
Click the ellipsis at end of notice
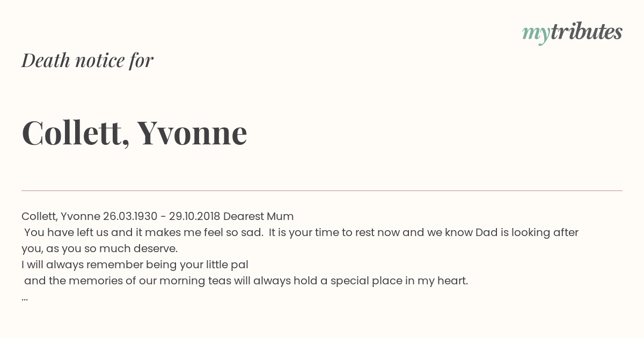[25, 298]
